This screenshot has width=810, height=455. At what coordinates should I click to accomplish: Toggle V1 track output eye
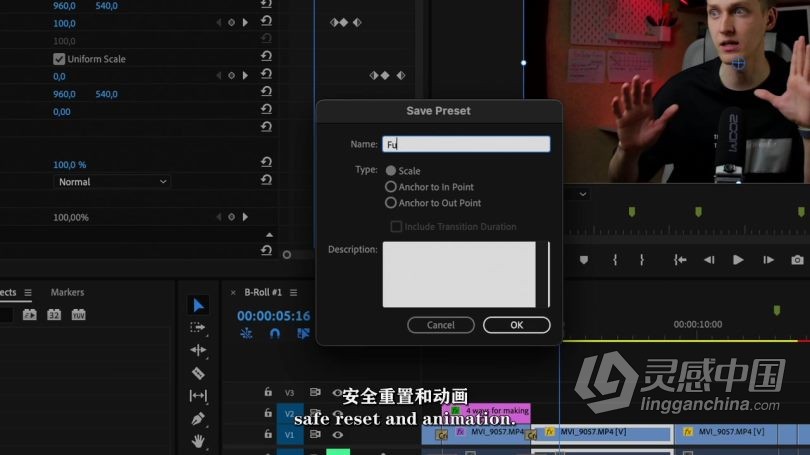(x=337, y=435)
